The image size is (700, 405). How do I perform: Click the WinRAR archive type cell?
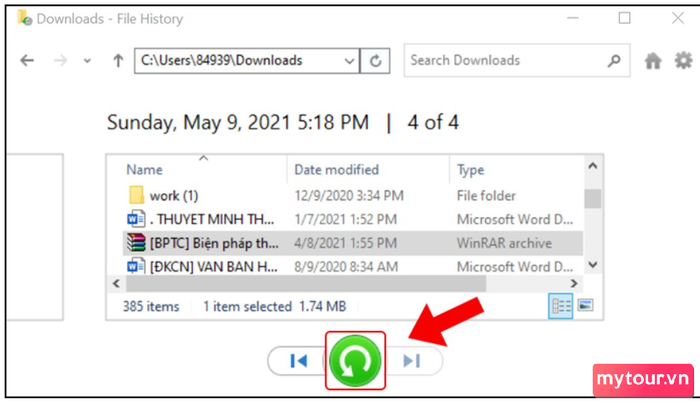click(504, 243)
